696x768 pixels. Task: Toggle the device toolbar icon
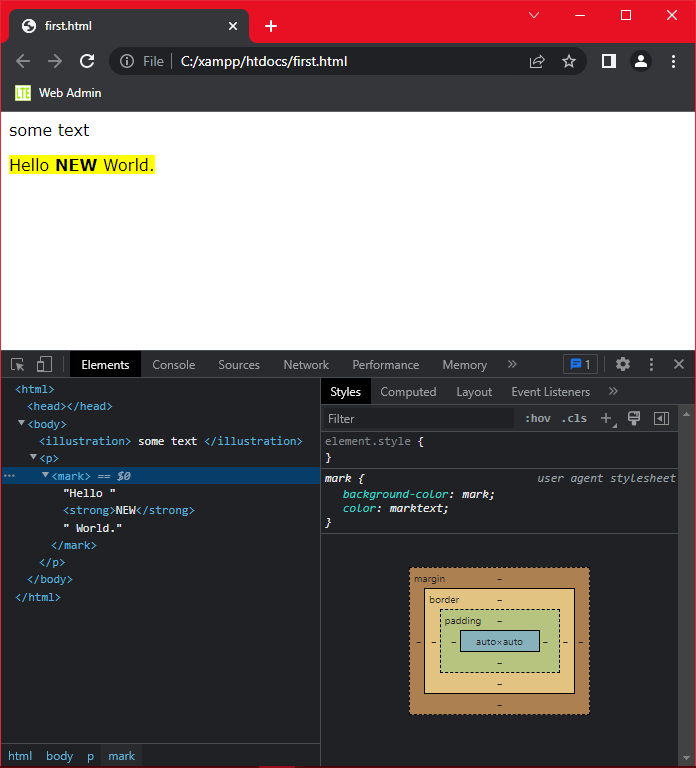[44, 365]
